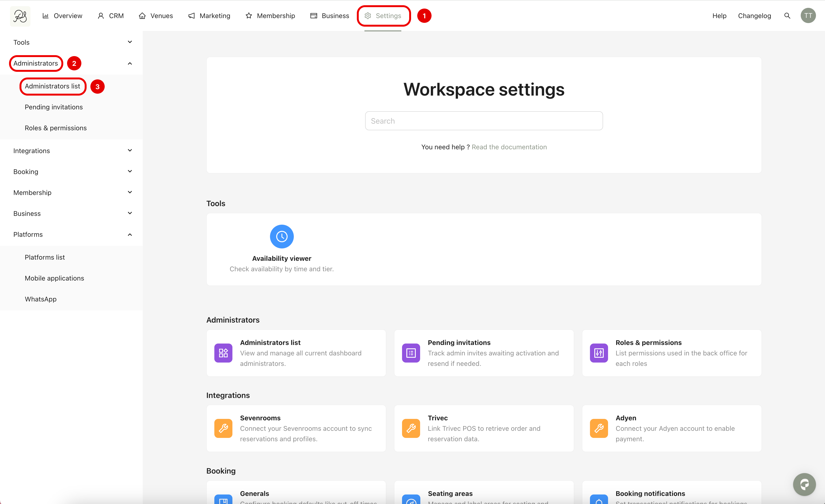The image size is (825, 504).
Task: Click the Sevenrooms orange wrench icon
Action: click(223, 428)
